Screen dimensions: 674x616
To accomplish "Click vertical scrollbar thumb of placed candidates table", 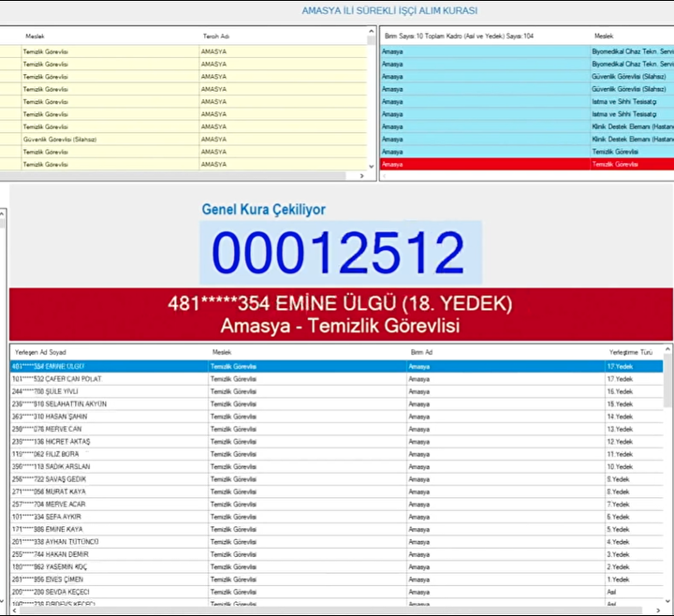I will [x=667, y=380].
